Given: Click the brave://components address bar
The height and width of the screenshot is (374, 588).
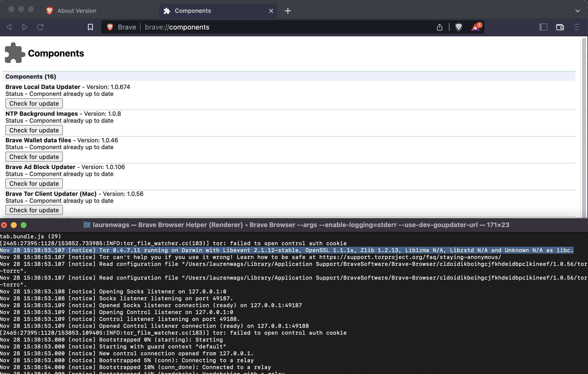Looking at the screenshot, I should pos(177,27).
